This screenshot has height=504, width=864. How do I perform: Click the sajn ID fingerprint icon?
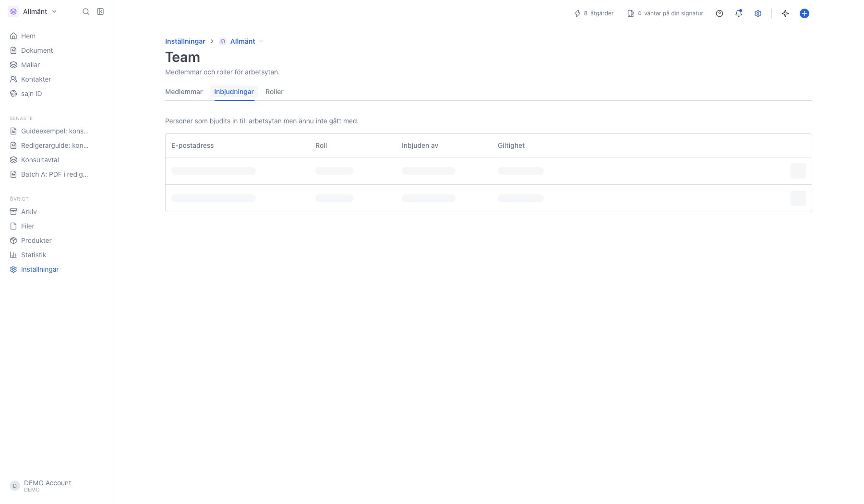(x=13, y=94)
